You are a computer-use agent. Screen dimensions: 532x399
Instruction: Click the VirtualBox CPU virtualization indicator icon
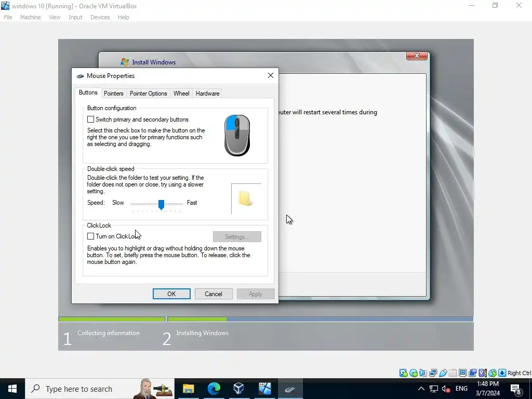pyautogui.click(x=482, y=373)
